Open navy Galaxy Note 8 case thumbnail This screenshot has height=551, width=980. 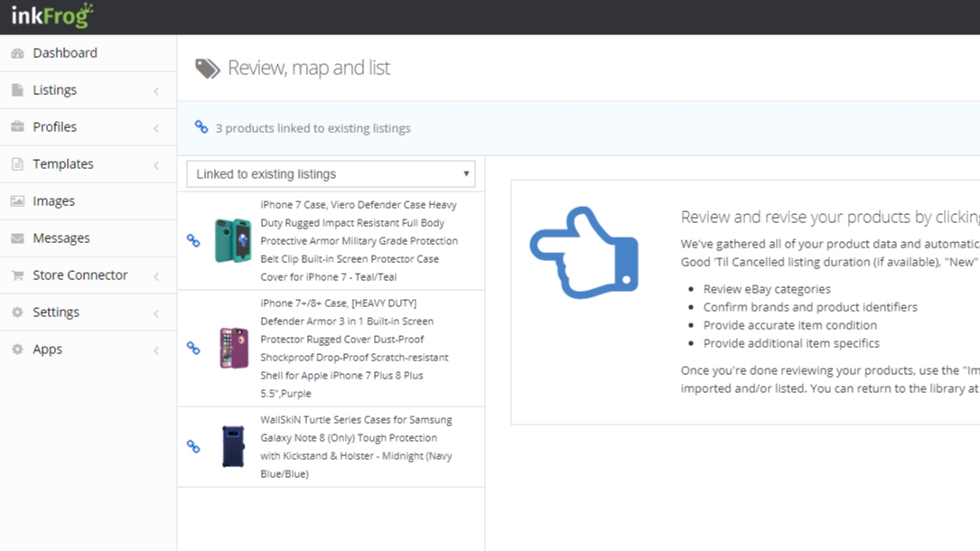pyautogui.click(x=233, y=446)
